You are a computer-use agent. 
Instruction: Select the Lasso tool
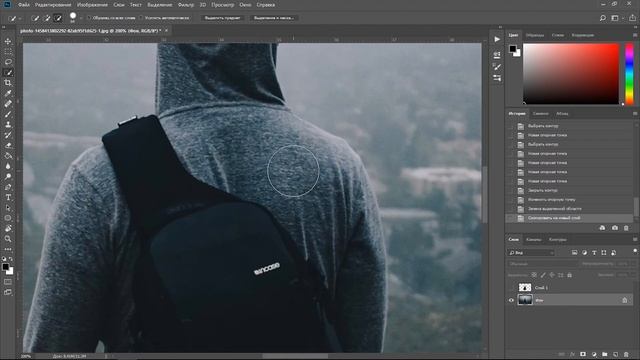[x=8, y=62]
